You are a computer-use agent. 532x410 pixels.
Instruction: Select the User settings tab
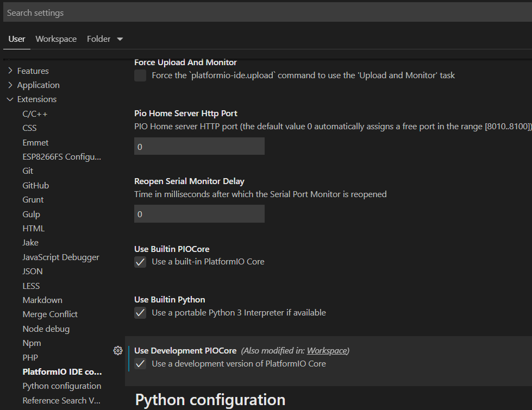(17, 39)
